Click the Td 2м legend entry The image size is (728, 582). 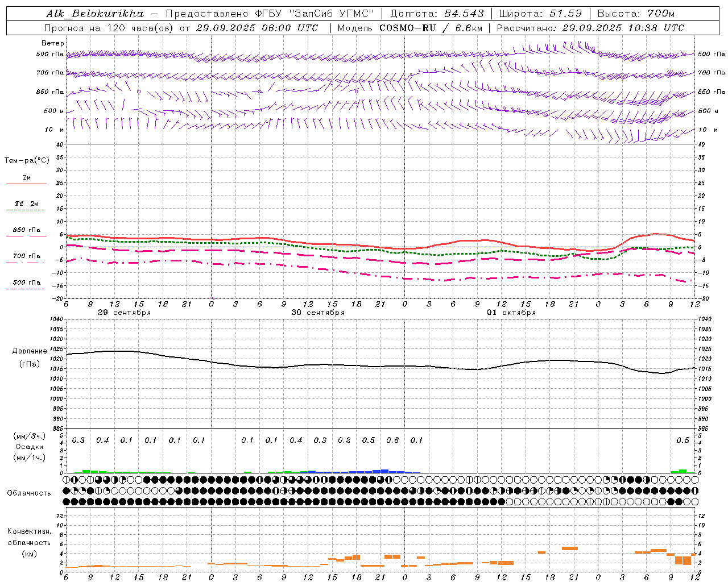[x=27, y=203]
